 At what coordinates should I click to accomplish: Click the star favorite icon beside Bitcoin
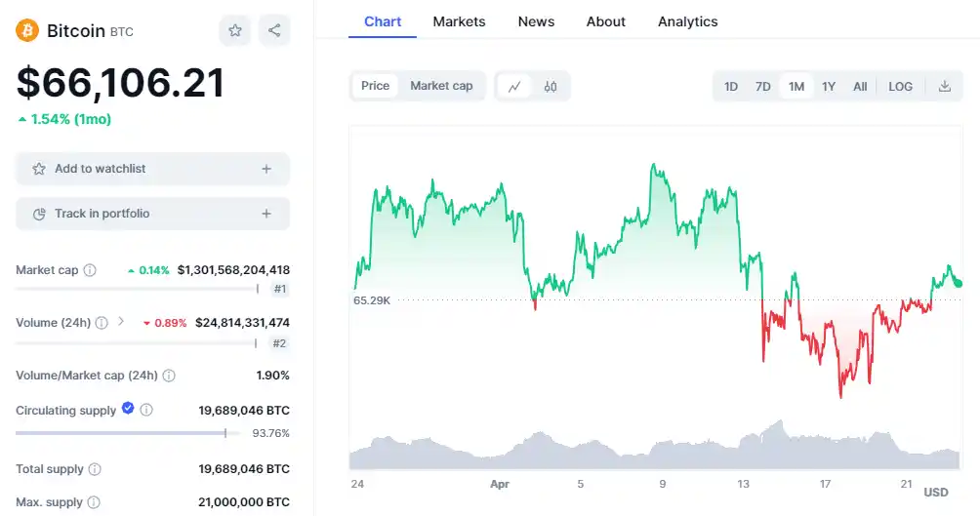235,31
